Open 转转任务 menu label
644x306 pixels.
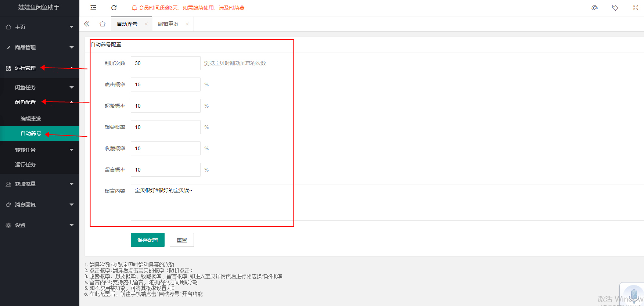25,150
